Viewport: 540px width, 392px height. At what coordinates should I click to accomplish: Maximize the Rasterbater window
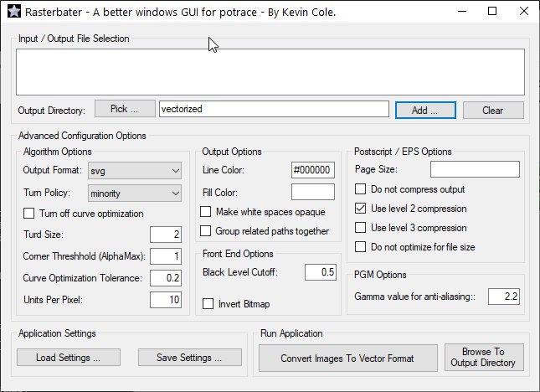492,12
